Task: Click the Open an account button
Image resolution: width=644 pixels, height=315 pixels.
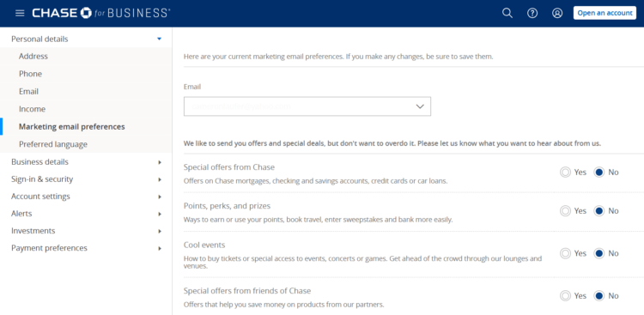Action: pyautogui.click(x=605, y=13)
